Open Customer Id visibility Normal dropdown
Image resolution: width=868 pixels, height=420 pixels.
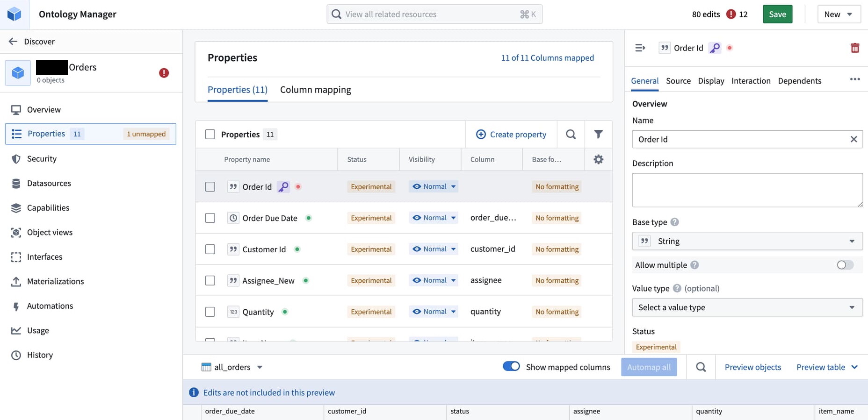tap(433, 249)
